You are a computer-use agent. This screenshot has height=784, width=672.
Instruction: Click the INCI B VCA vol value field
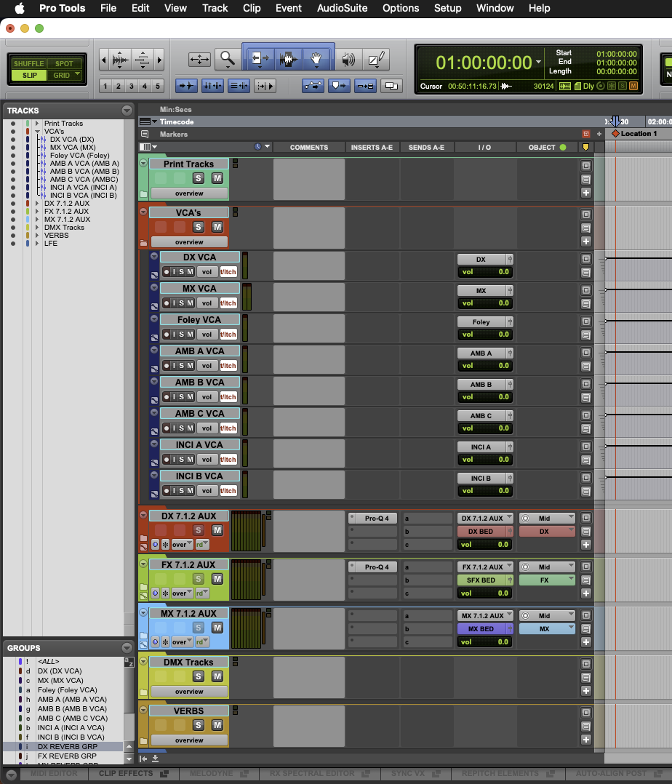click(x=485, y=490)
